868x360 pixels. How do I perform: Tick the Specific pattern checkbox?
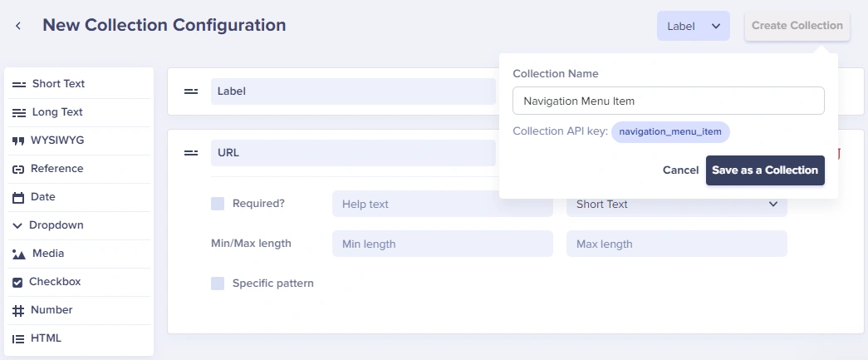(x=218, y=284)
